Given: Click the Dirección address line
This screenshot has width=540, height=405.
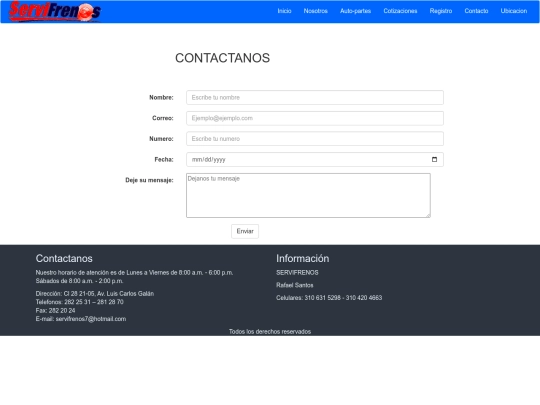Looking at the screenshot, I should 95,293.
